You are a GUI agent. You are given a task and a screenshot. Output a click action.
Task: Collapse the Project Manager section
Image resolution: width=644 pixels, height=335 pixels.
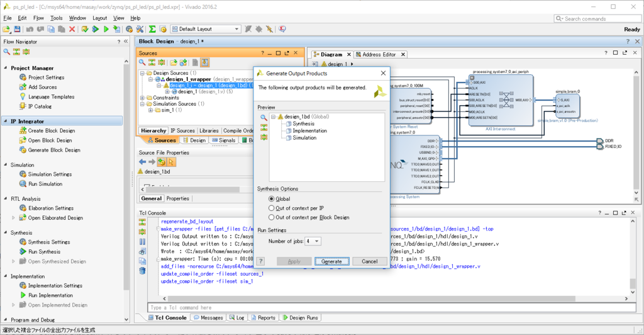click(5, 68)
